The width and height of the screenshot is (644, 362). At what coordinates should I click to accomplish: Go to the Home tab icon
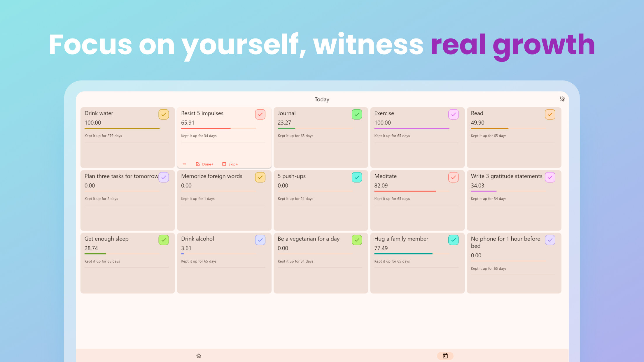(x=199, y=356)
